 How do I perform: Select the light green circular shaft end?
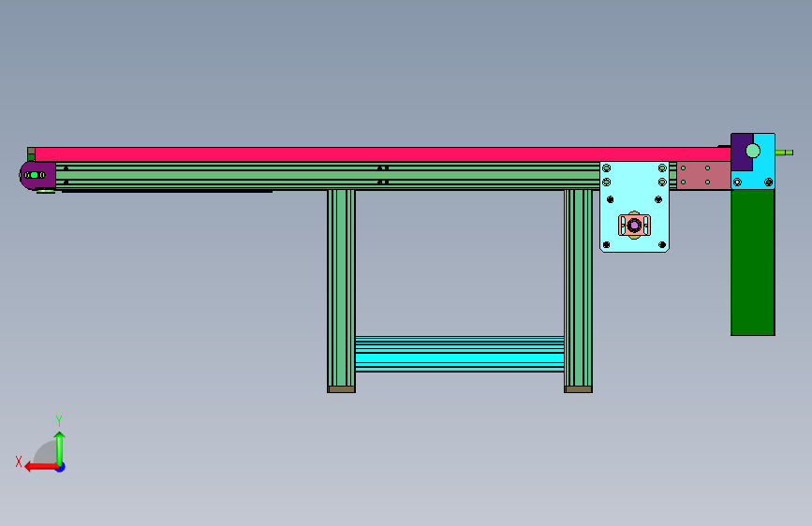(x=753, y=151)
